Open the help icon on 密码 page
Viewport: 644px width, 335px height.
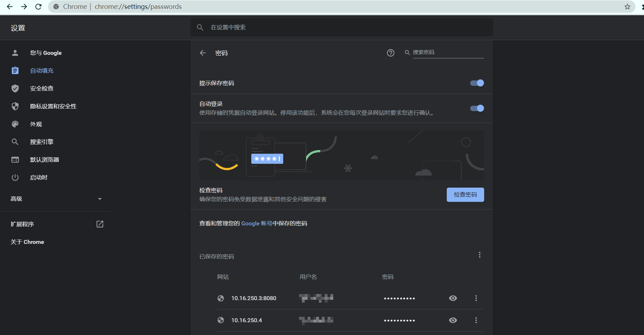pos(391,53)
